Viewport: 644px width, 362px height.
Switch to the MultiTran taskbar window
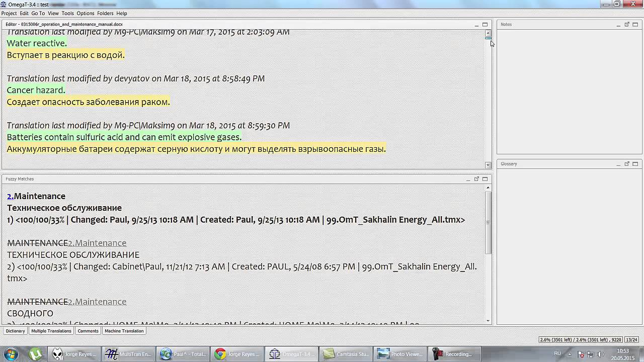[x=128, y=354]
